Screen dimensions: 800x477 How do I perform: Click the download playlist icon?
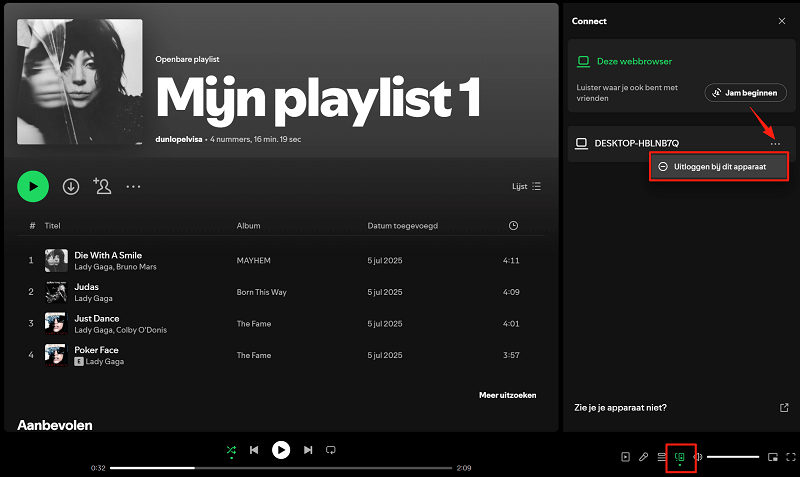(x=71, y=187)
